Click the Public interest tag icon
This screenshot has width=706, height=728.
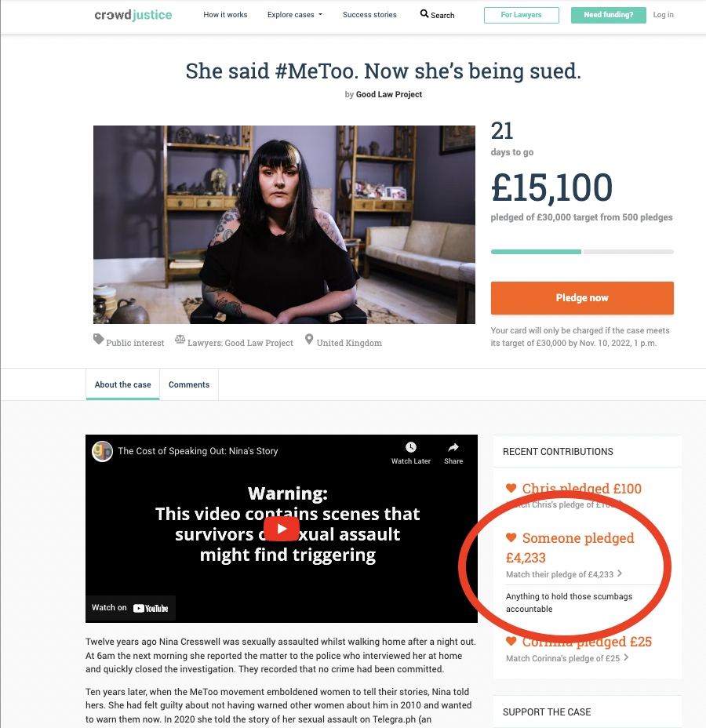click(98, 340)
